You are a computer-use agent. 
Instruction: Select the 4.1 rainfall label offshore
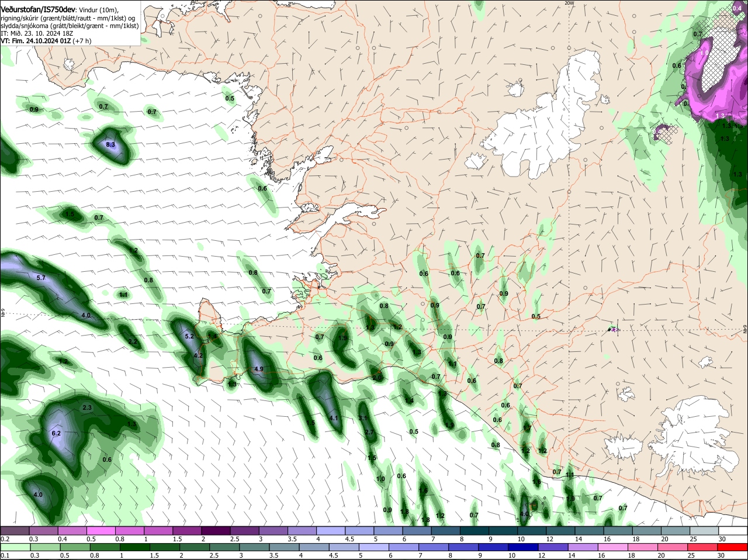tap(334, 418)
